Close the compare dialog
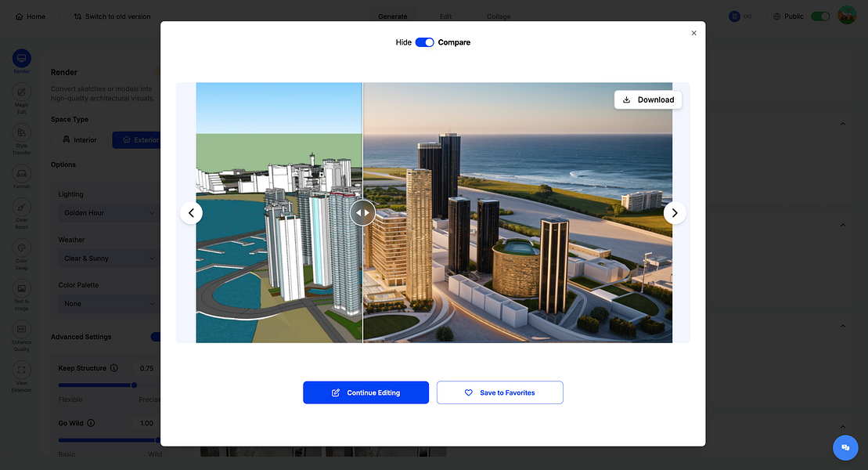The height and width of the screenshot is (470, 868). (693, 33)
